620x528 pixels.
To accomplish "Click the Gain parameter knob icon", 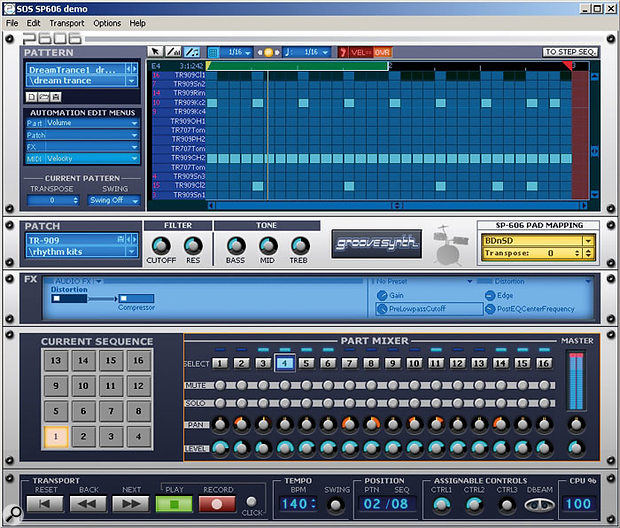I will 382,295.
